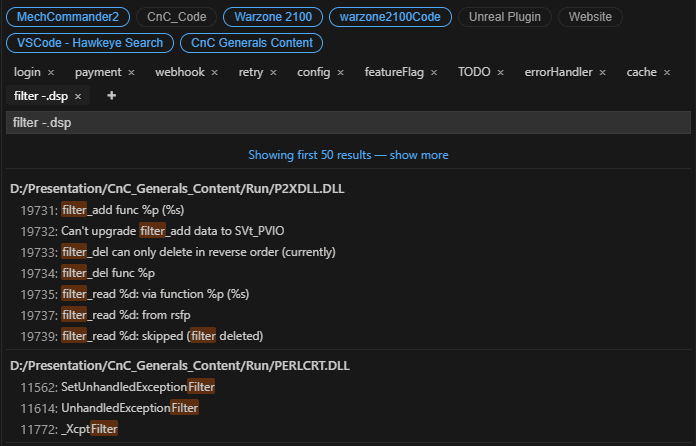Switch to the payment tab
This screenshot has height=446, width=696.
[x=98, y=72]
